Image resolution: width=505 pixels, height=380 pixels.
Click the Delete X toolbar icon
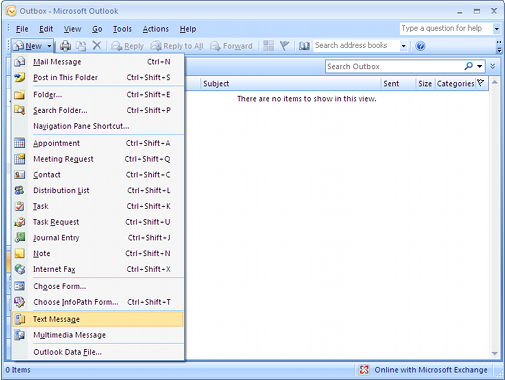97,45
